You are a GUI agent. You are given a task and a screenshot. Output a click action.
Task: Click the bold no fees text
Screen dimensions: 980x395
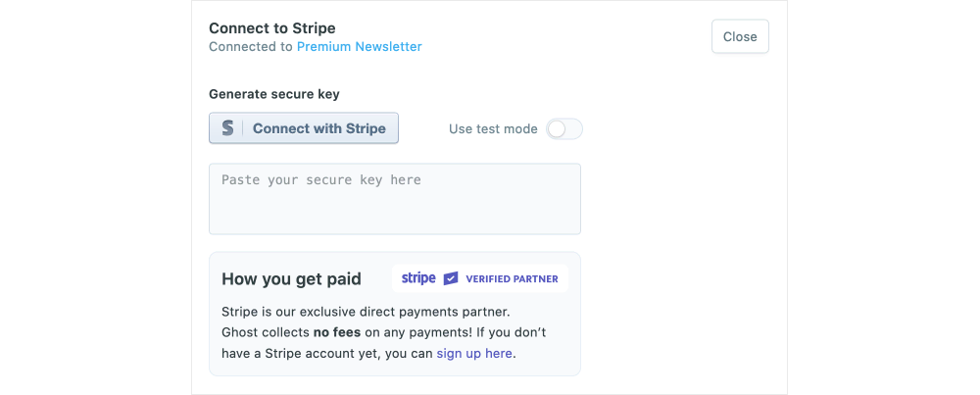pyautogui.click(x=337, y=332)
